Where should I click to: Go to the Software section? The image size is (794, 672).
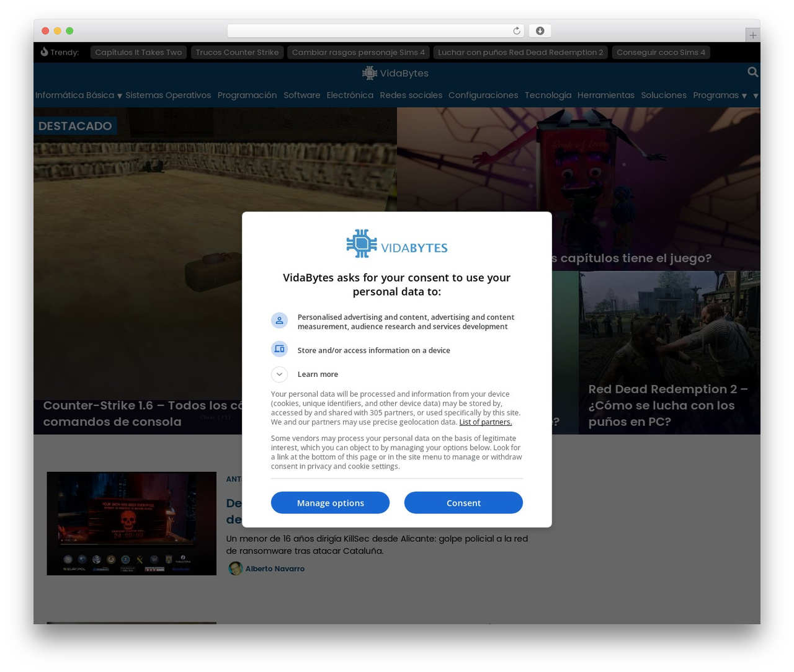(302, 95)
